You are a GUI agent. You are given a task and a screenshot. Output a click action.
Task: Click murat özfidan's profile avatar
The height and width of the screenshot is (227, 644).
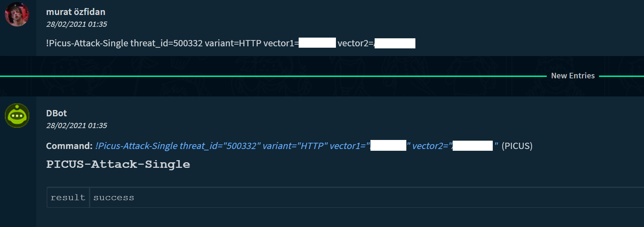[x=17, y=14]
